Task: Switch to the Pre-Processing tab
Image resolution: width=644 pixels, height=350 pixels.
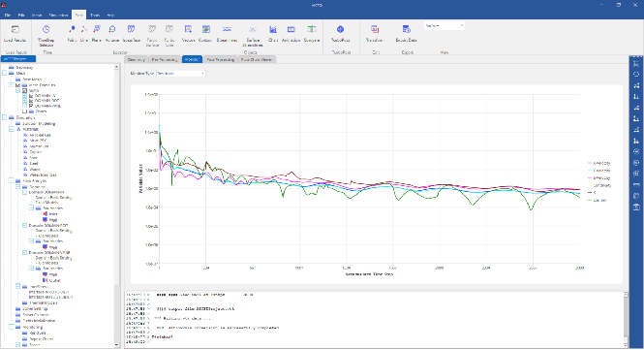Action: [x=165, y=60]
